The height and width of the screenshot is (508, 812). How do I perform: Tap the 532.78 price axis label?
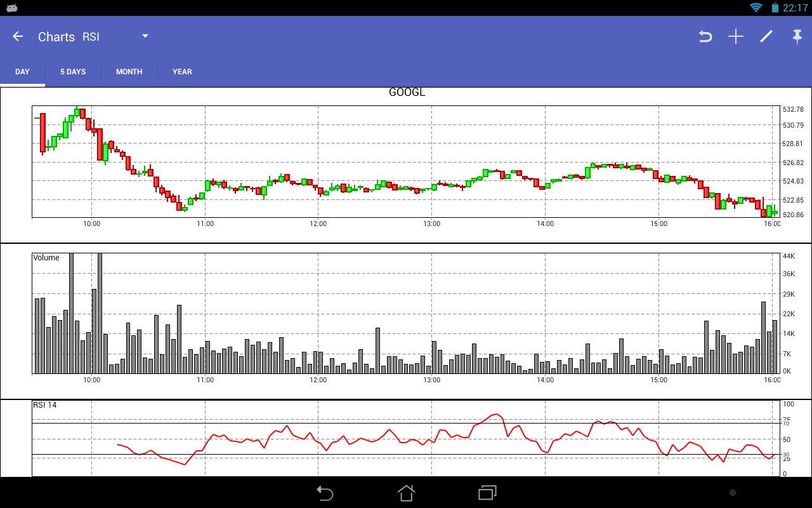click(x=794, y=109)
